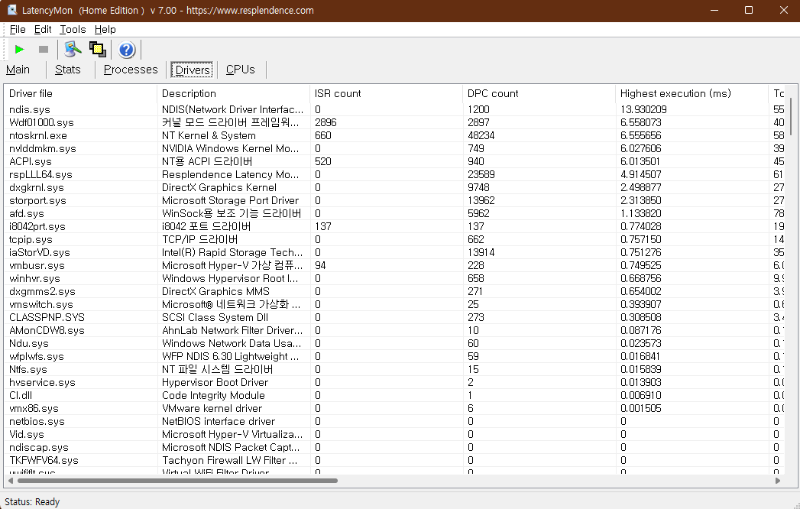Open the Edit menu
Viewport: 800px width, 509px height.
[42, 30]
